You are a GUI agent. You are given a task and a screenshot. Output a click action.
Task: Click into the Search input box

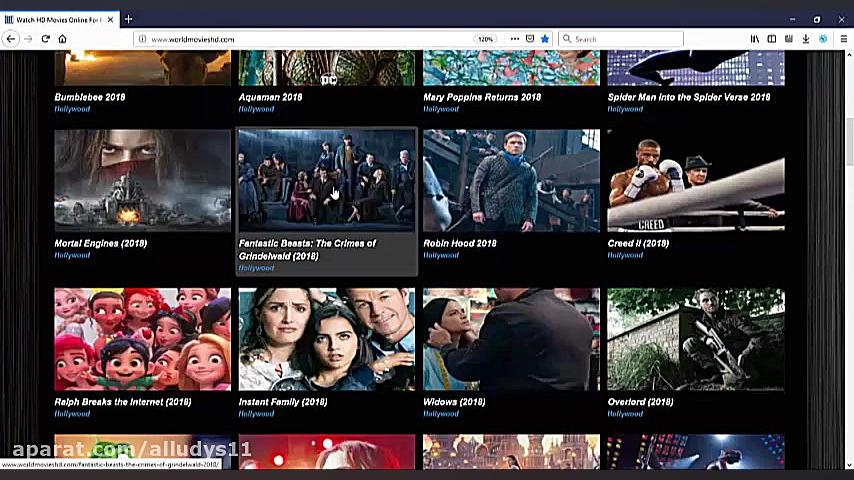click(621, 39)
